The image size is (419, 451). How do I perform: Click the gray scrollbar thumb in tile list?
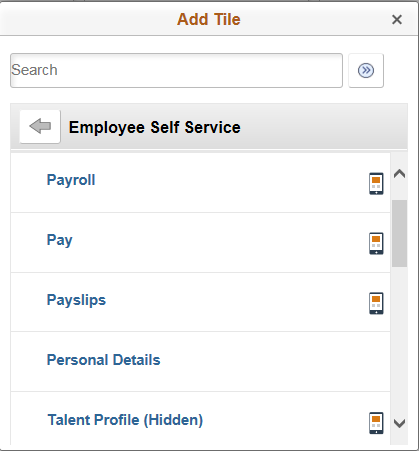399,233
